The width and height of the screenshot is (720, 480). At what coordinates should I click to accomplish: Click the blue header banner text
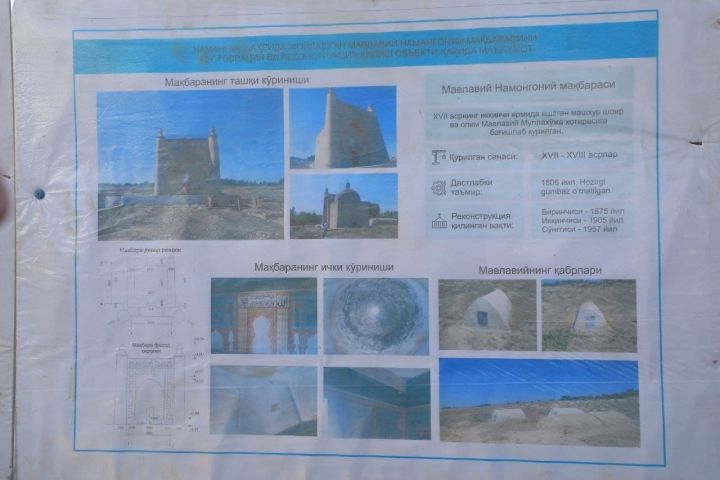click(364, 49)
